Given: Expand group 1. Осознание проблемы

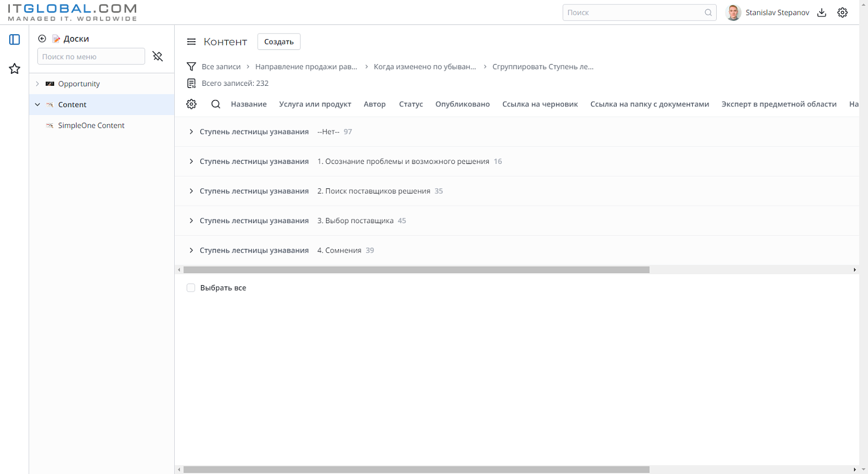Looking at the screenshot, I should [191, 161].
